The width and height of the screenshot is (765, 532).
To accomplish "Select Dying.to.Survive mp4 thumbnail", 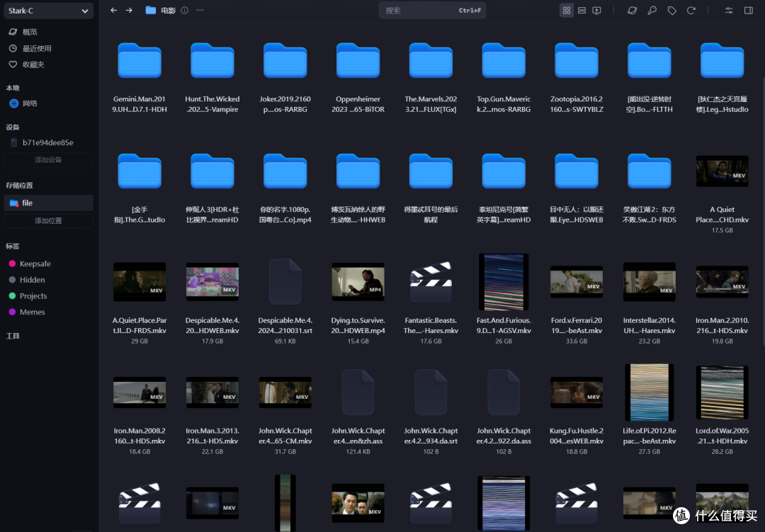I will pos(358,282).
